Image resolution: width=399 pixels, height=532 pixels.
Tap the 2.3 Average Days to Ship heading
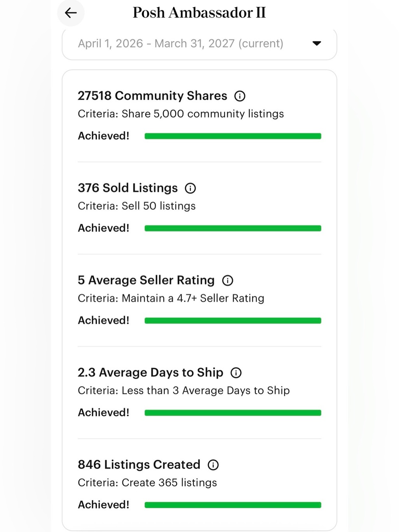[x=150, y=372]
